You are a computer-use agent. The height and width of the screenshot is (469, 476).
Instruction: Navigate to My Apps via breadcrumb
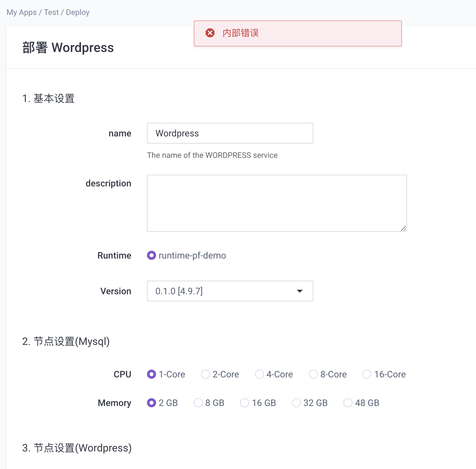point(21,12)
